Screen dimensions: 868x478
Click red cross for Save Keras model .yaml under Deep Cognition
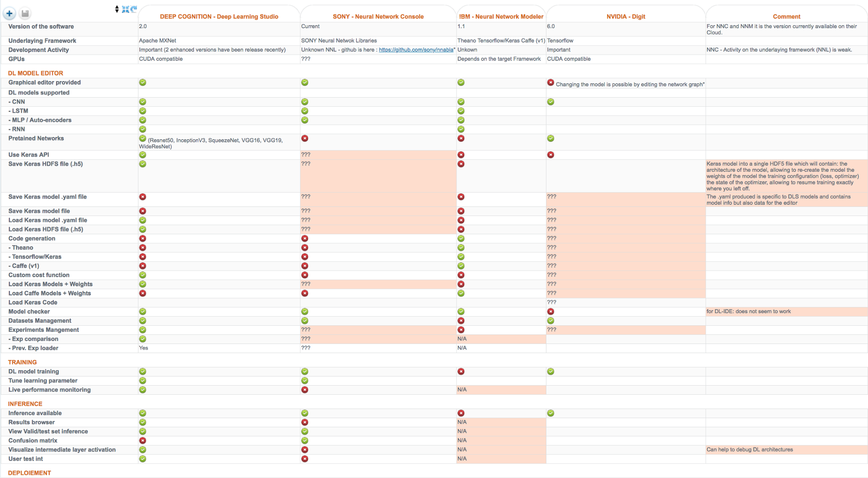143,197
